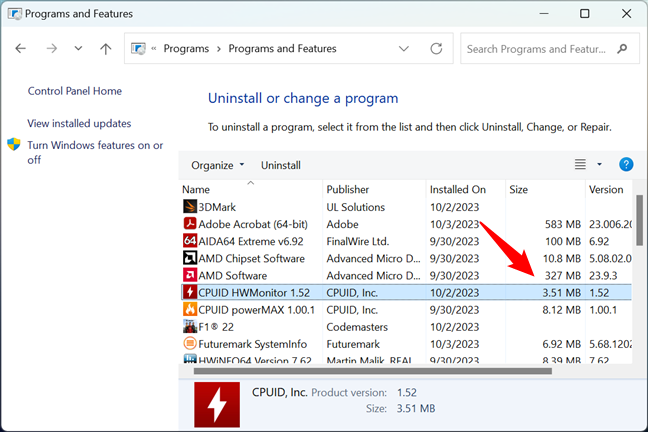Select the AMD Chipset Software icon
The width and height of the screenshot is (648, 432).
click(x=190, y=258)
